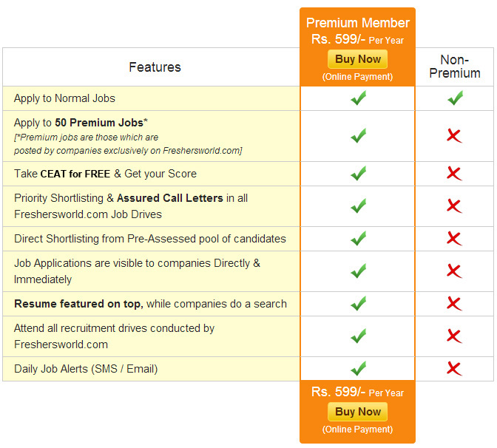Click Premium checkmark for Apply to Normal Jobs
Screen dimensions: 497x448
pos(359,98)
